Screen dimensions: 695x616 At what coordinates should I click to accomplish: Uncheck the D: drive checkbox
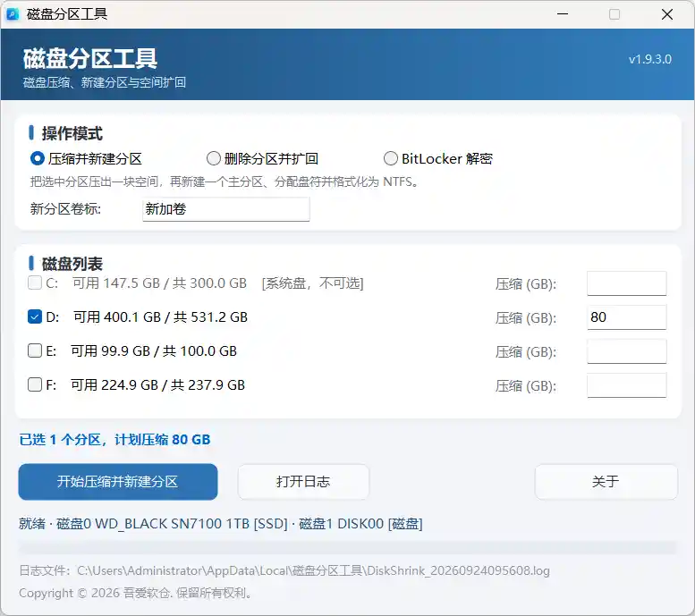[x=35, y=316]
